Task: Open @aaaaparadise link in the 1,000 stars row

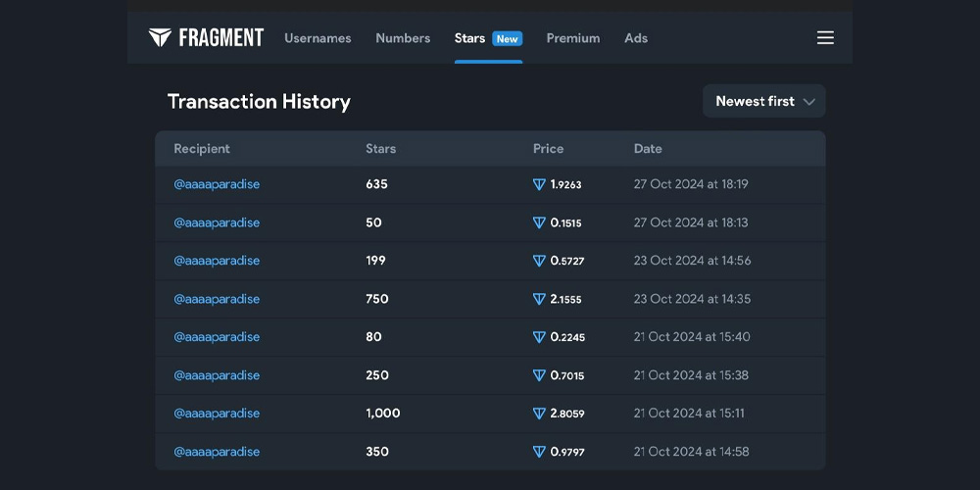Action: click(x=217, y=414)
